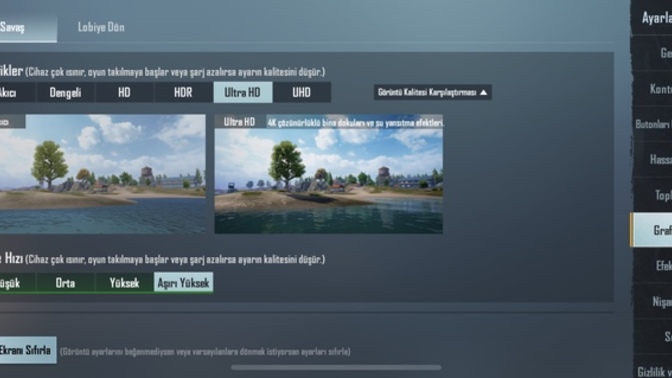Set frame rate to Düşük
The height and width of the screenshot is (378, 672).
(x=17, y=283)
